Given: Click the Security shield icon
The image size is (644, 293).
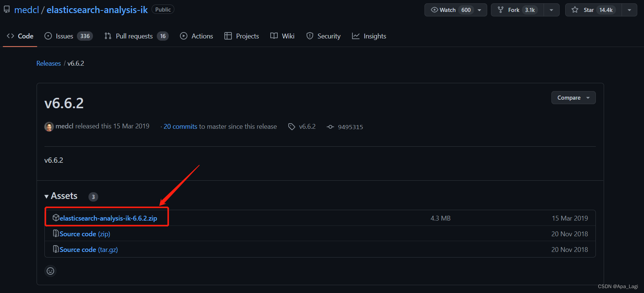Looking at the screenshot, I should tap(310, 36).
